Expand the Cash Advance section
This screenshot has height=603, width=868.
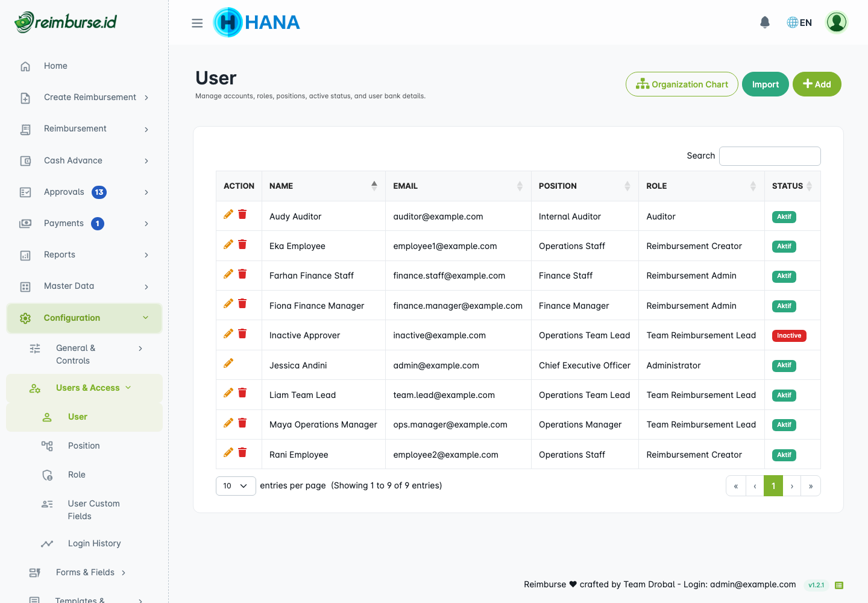point(84,160)
